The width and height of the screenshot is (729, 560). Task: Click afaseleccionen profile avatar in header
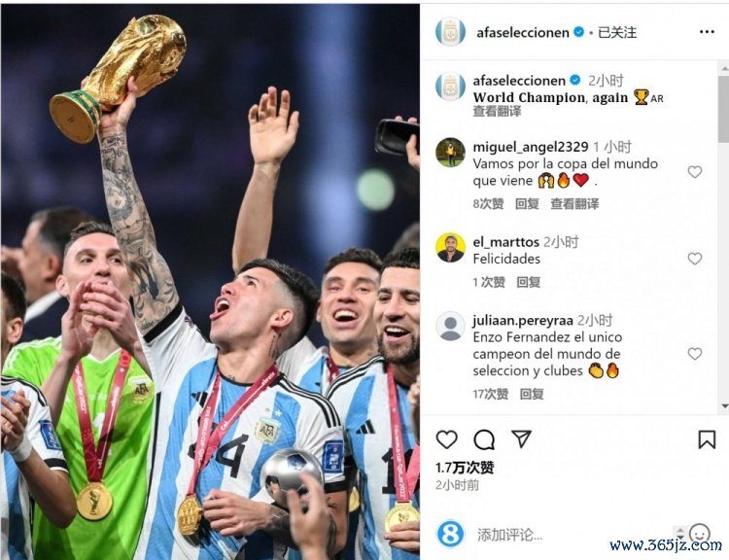[450, 32]
